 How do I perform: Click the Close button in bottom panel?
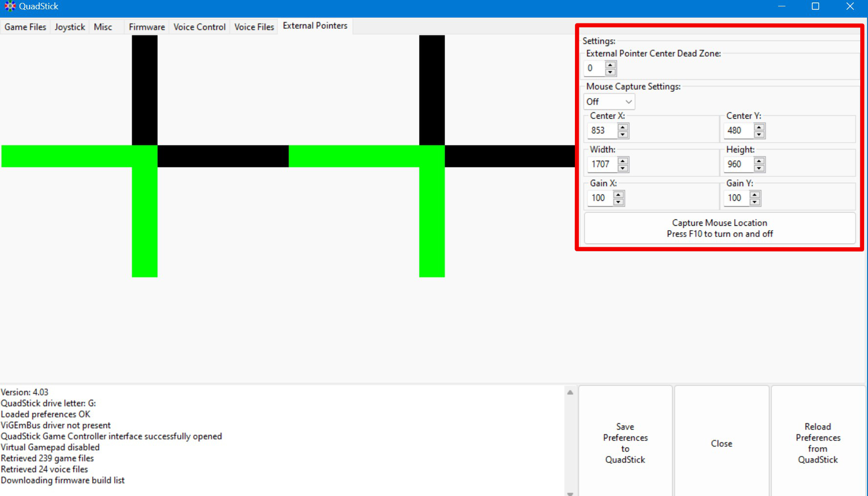(721, 443)
